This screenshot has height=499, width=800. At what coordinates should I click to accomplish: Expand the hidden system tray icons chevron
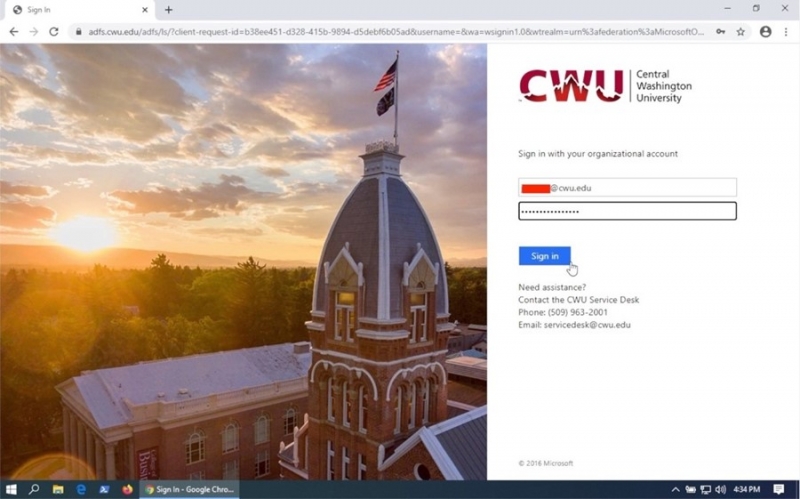[675, 490]
